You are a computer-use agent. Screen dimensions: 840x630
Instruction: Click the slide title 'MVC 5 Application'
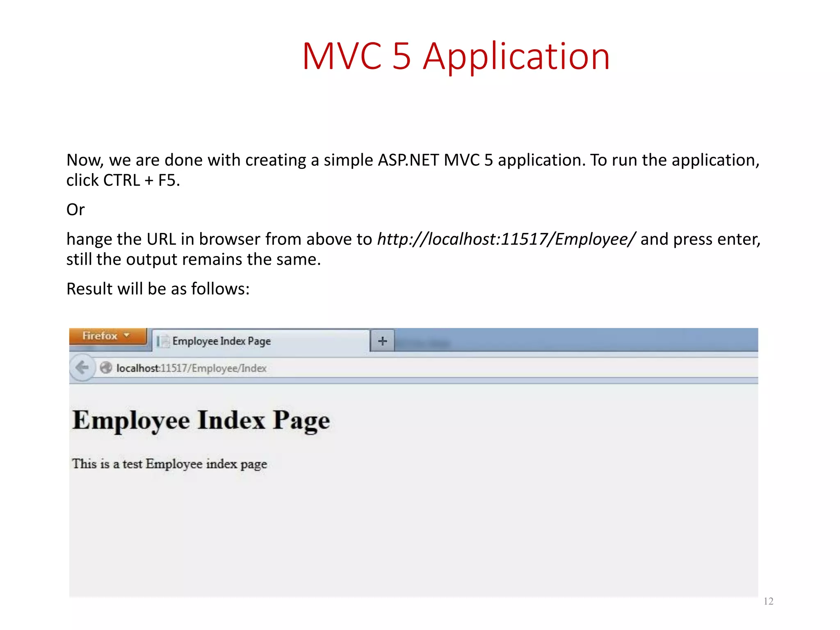point(456,56)
